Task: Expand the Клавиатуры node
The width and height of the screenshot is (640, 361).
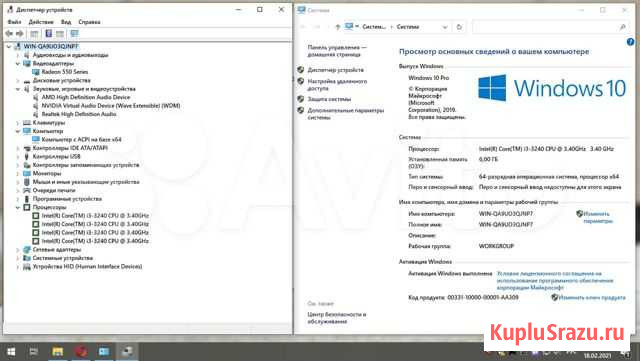Action: (x=18, y=123)
